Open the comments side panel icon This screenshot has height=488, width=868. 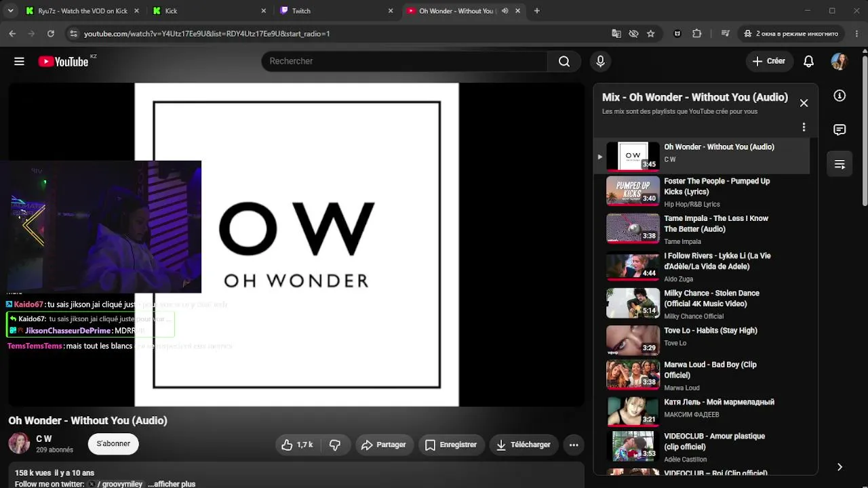pos(840,129)
